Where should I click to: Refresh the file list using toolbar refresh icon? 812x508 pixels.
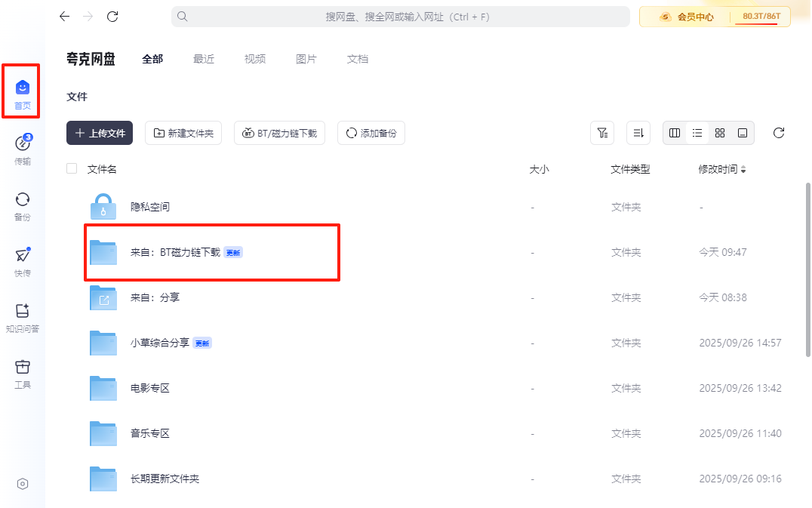(779, 133)
